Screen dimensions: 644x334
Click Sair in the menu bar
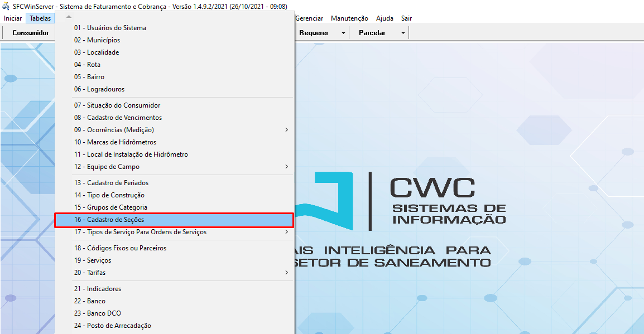tap(406, 18)
